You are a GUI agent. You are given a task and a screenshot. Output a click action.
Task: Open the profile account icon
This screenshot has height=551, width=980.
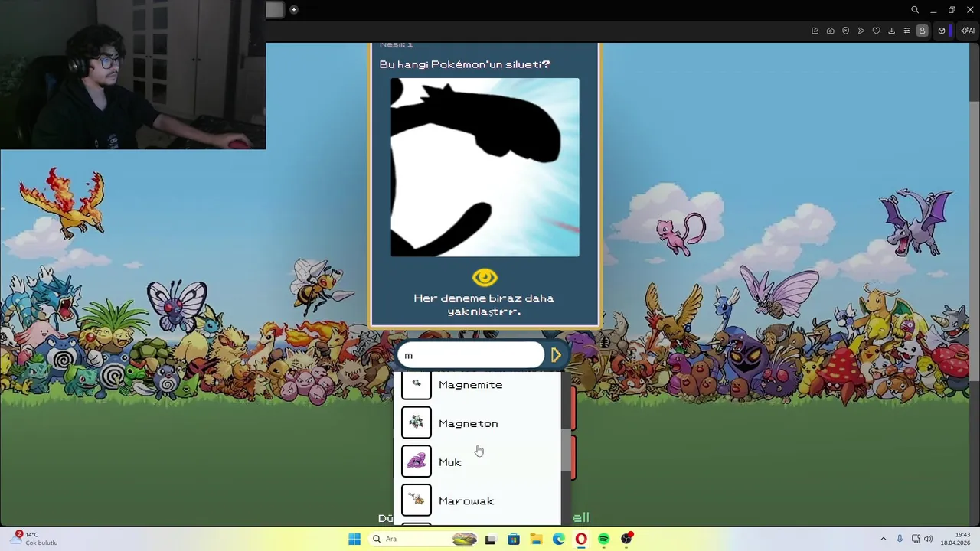coord(922,31)
